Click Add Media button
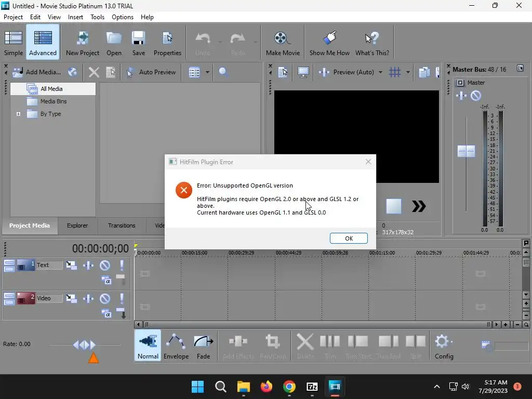This screenshot has width=532, height=399. click(x=37, y=72)
